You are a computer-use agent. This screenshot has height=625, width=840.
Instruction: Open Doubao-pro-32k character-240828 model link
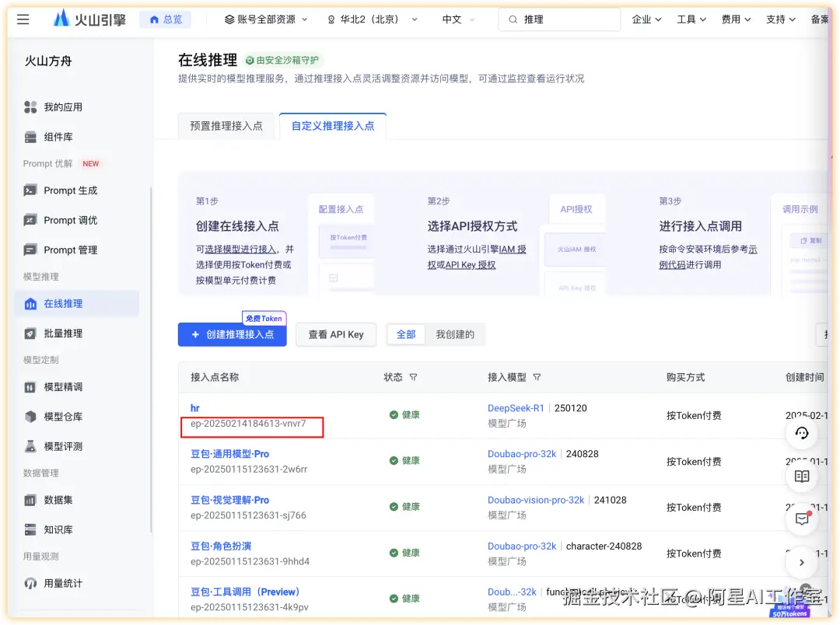(522, 546)
